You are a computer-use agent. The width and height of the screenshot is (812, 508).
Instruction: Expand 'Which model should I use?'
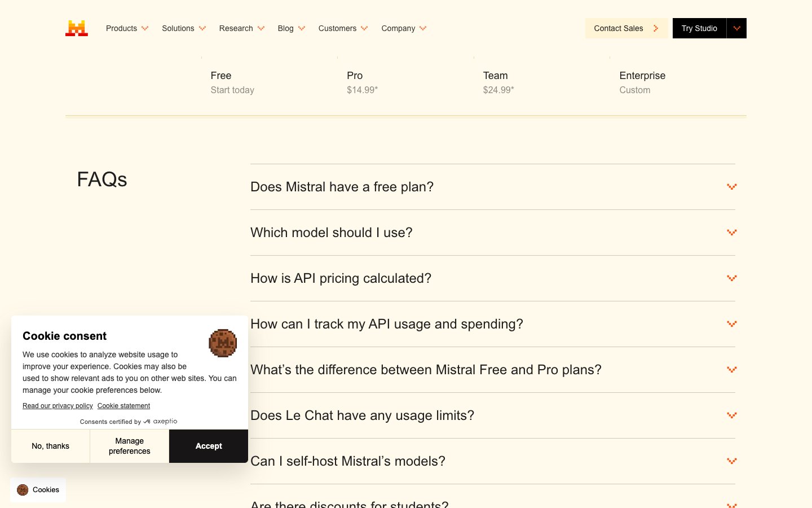point(332,233)
